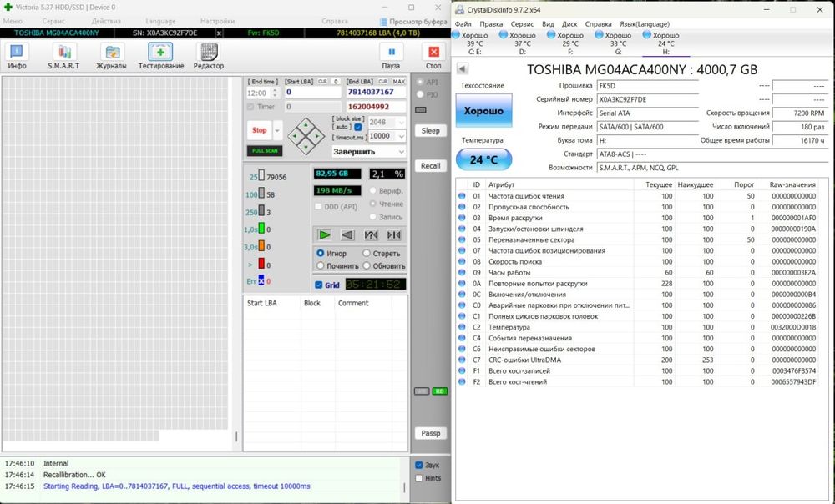Open the Файл menu in CrystalDiskInfo

point(463,24)
